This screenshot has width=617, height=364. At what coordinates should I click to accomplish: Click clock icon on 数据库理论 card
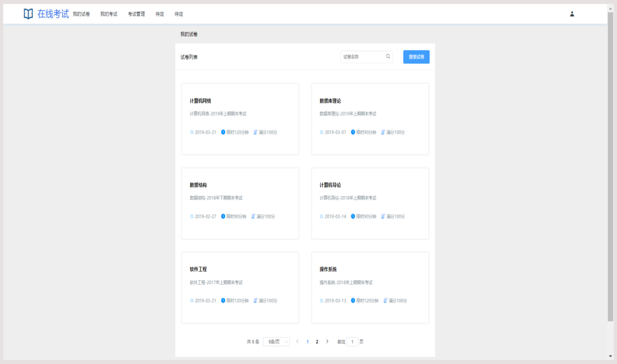coord(353,132)
